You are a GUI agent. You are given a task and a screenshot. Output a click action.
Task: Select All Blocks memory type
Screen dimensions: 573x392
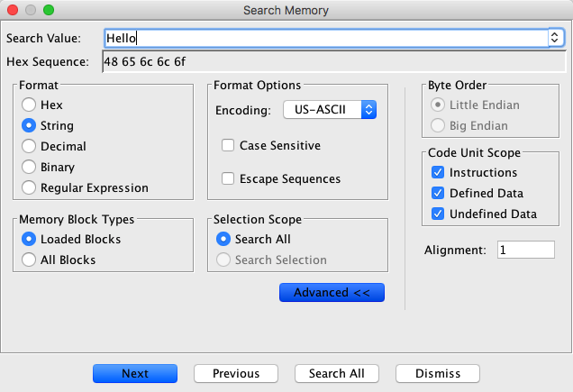point(30,260)
